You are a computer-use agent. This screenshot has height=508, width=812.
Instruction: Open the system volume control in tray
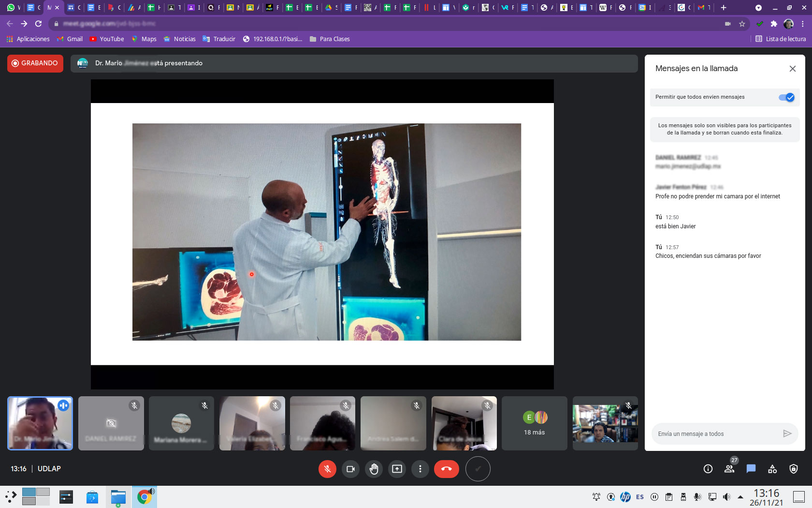[726, 497]
